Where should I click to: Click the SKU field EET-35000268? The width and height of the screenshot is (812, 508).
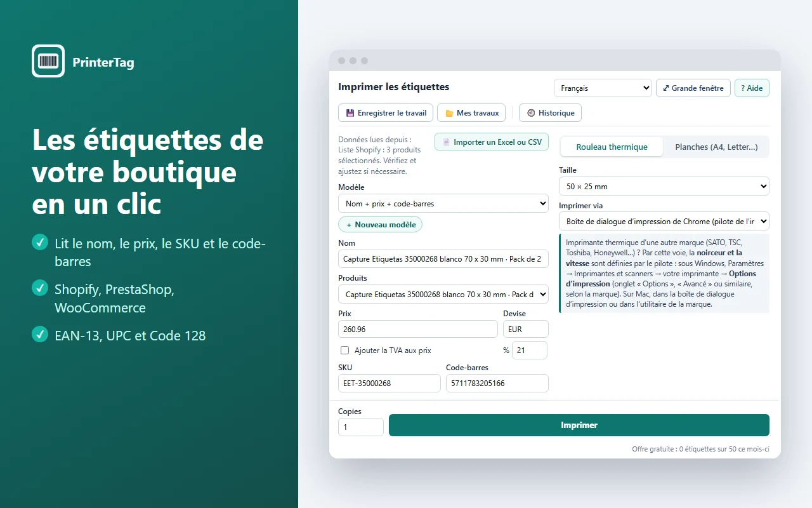click(x=390, y=384)
